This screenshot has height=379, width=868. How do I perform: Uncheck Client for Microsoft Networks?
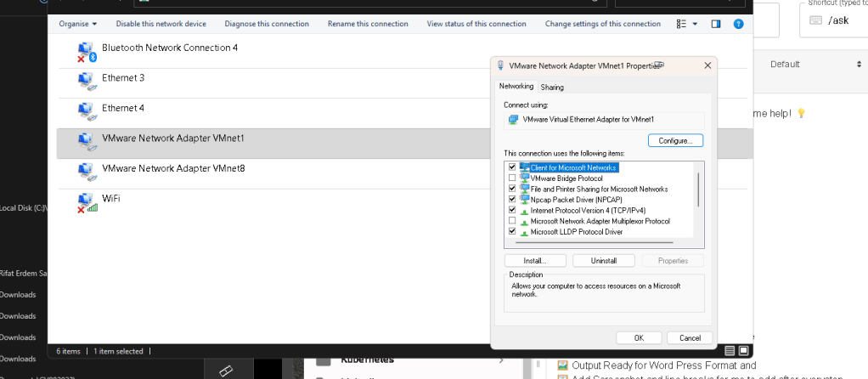click(x=512, y=167)
